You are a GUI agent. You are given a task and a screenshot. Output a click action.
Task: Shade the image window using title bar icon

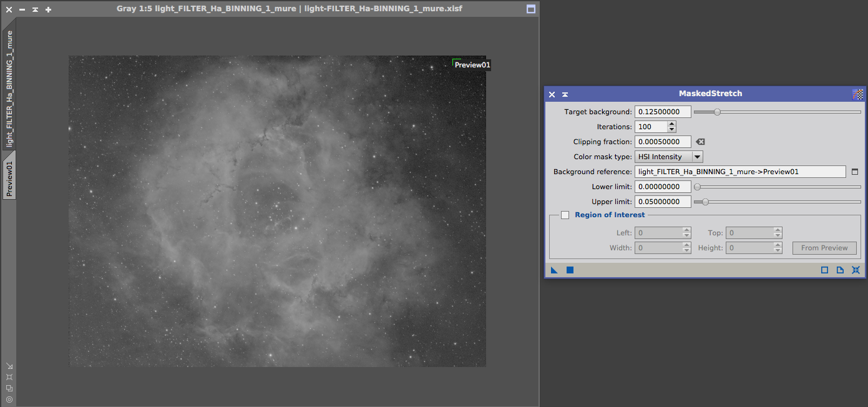pyautogui.click(x=35, y=9)
